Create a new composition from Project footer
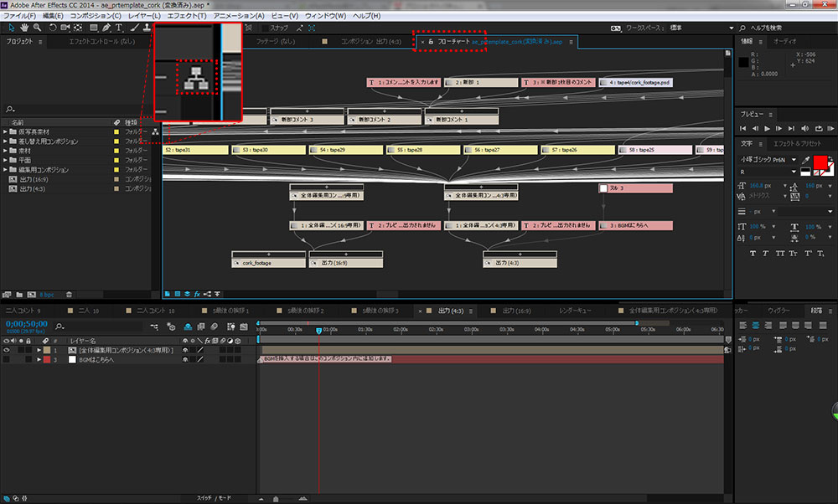The width and height of the screenshot is (838, 504). (x=32, y=295)
